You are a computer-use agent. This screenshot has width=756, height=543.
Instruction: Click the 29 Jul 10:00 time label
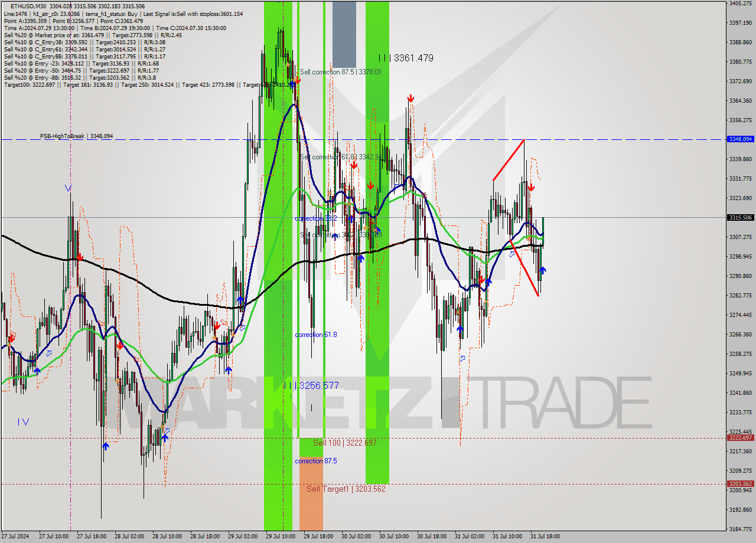[x=281, y=537]
